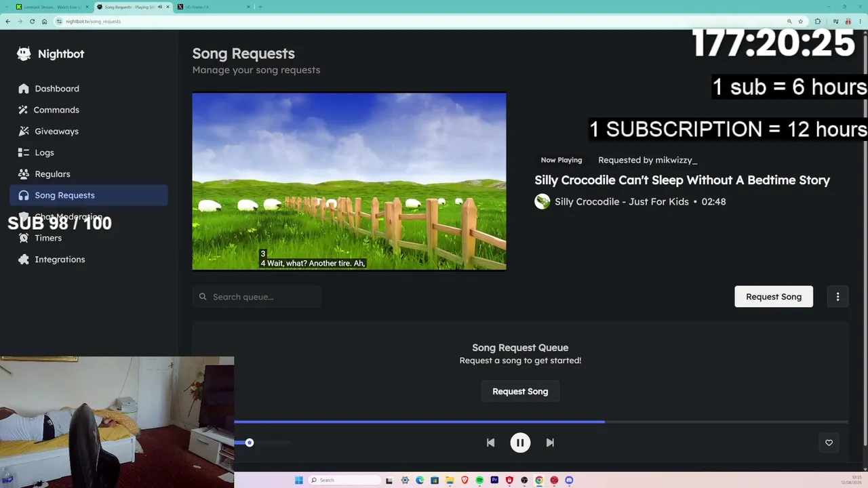
Task: Open File Explorer from the taskbar
Action: coord(450,481)
